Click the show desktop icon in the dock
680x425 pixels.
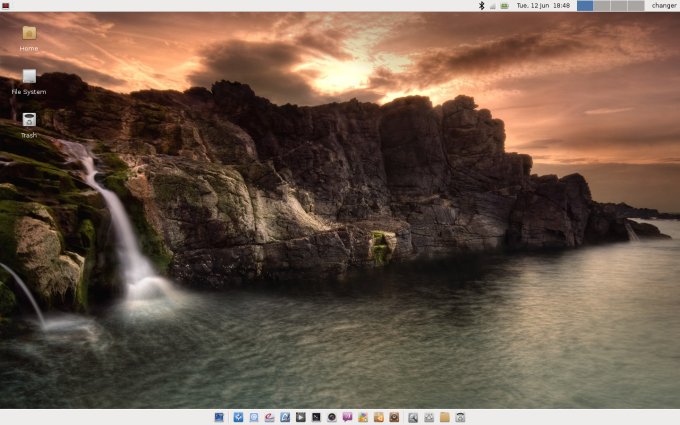click(x=219, y=417)
